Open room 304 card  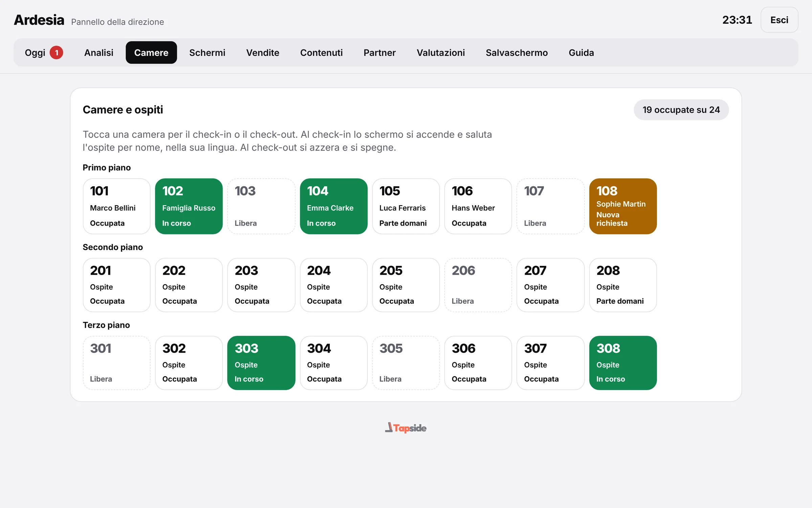coord(334,363)
